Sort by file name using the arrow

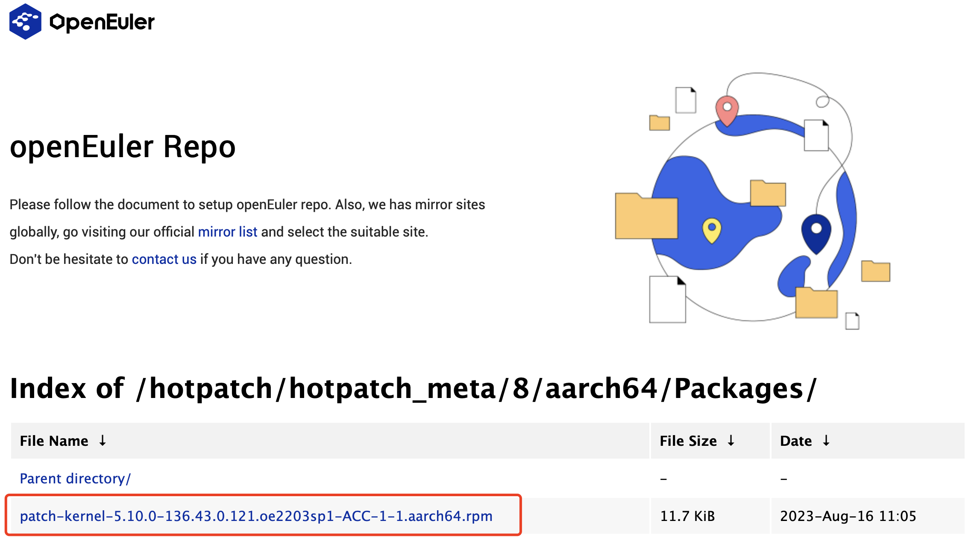click(x=103, y=440)
